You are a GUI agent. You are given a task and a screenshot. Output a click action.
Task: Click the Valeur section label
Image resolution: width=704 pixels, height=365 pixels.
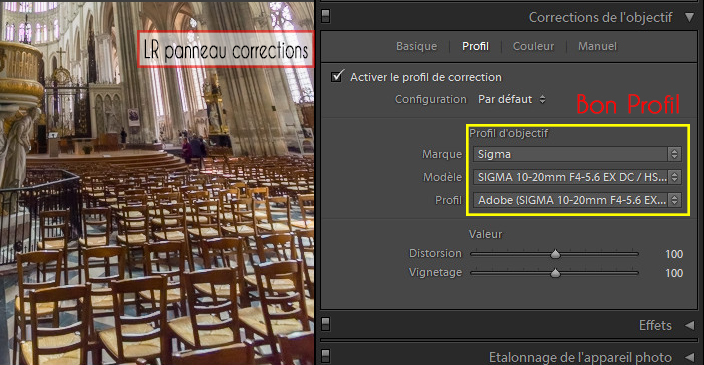485,234
